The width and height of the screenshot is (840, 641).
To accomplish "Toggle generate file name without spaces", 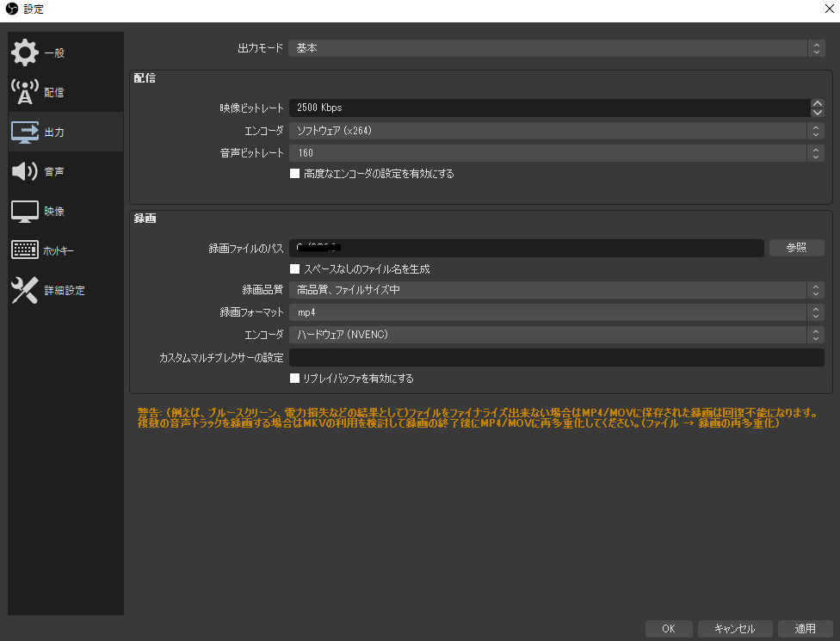I will pos(294,269).
